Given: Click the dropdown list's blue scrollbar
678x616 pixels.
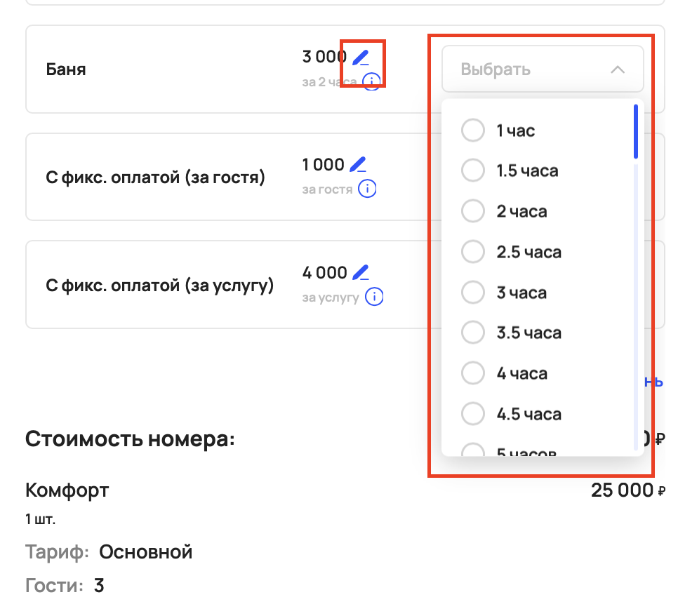Looking at the screenshot, I should 635,131.
